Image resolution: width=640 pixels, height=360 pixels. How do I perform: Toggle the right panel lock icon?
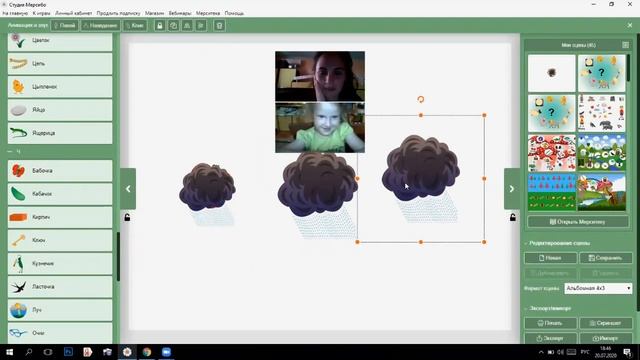[x=513, y=218]
